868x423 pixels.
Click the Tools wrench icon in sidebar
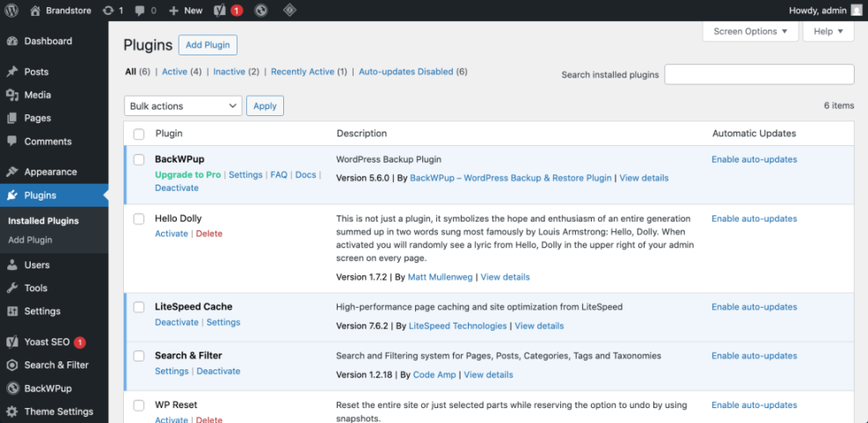12,288
